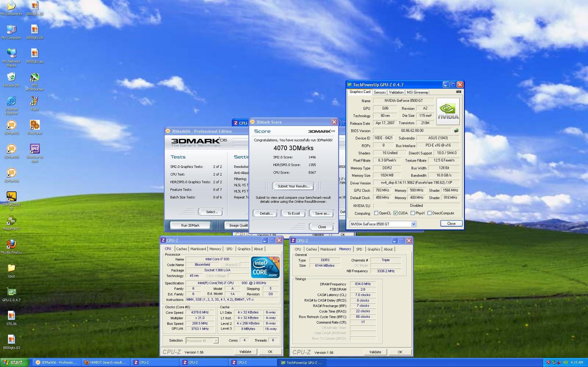Select the 8800gts.03 file icon
Screen dimensions: 588x367
point(11,342)
